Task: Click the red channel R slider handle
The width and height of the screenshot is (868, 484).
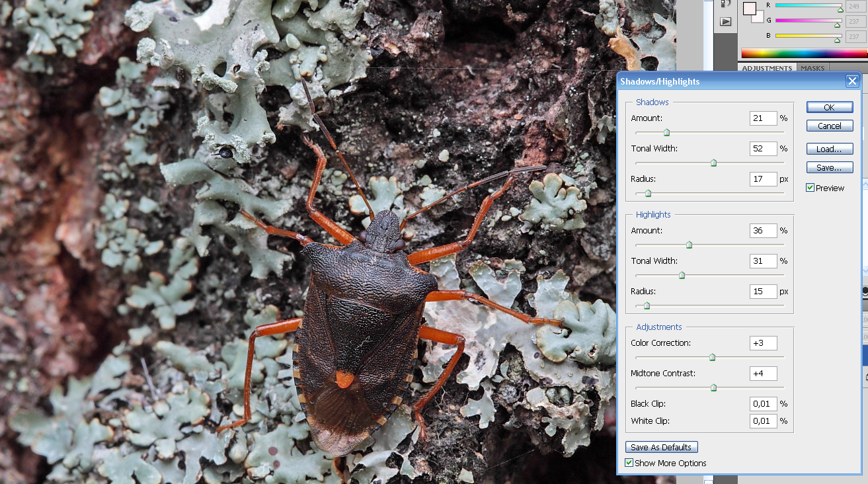Action: click(x=840, y=9)
